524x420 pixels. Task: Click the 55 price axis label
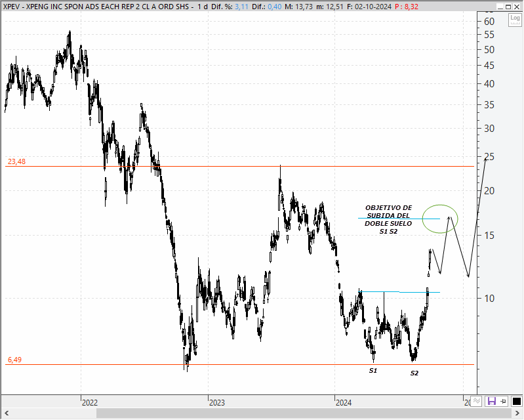pyautogui.click(x=489, y=35)
